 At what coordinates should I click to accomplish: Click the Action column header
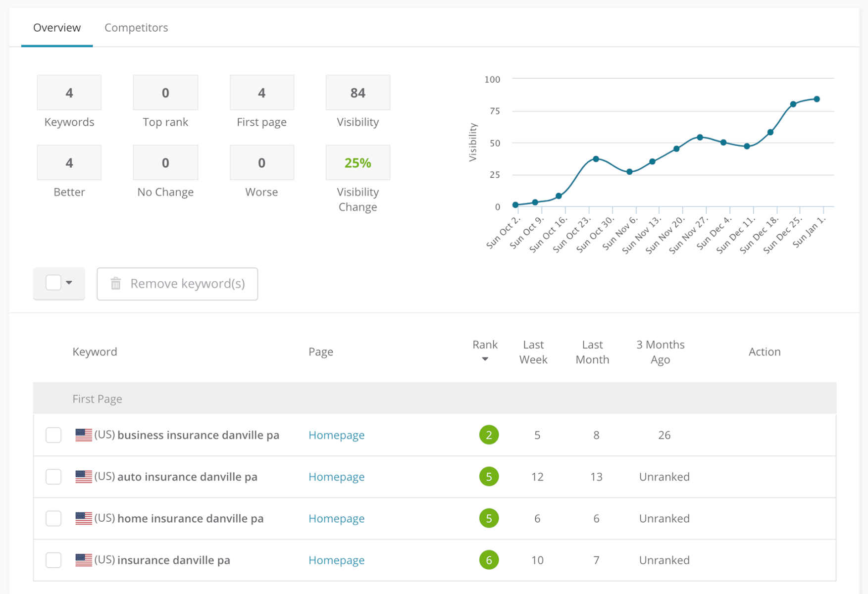point(765,352)
